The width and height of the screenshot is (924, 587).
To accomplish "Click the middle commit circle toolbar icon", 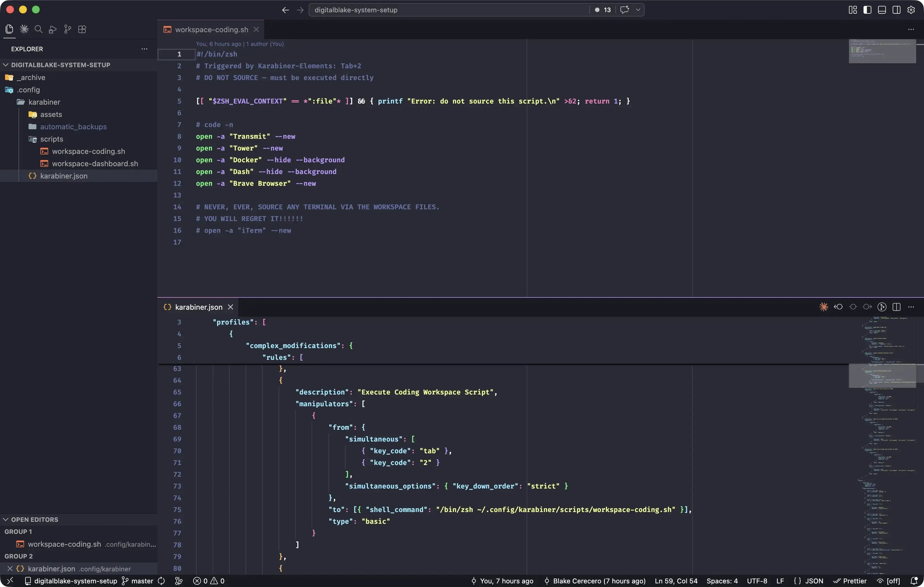I will tap(853, 307).
